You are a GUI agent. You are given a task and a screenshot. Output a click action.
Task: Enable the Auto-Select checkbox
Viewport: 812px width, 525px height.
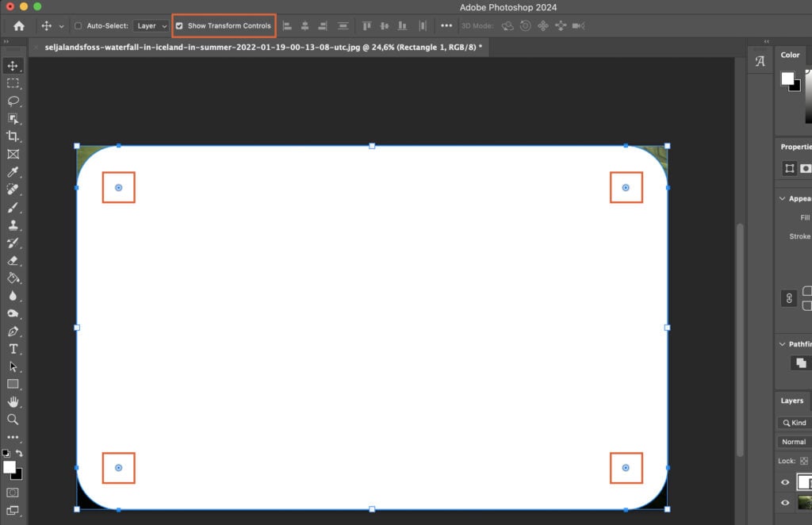[x=78, y=25]
